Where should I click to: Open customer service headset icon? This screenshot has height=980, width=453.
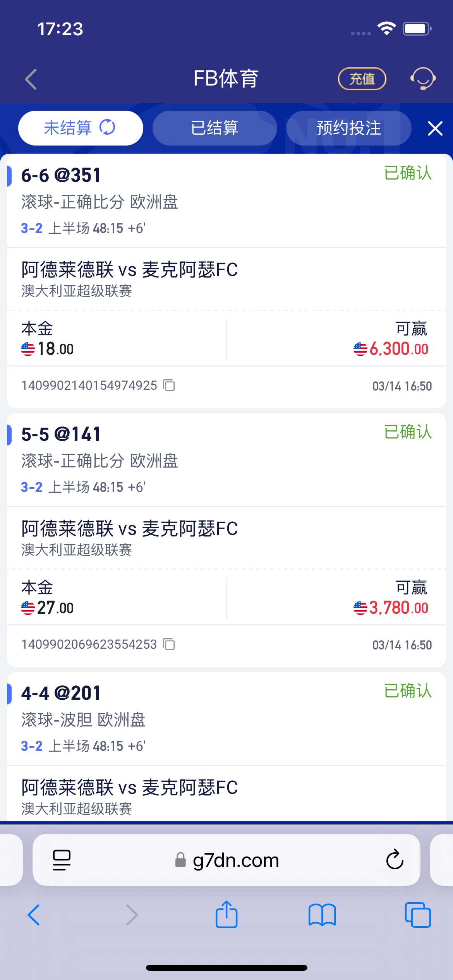(423, 79)
